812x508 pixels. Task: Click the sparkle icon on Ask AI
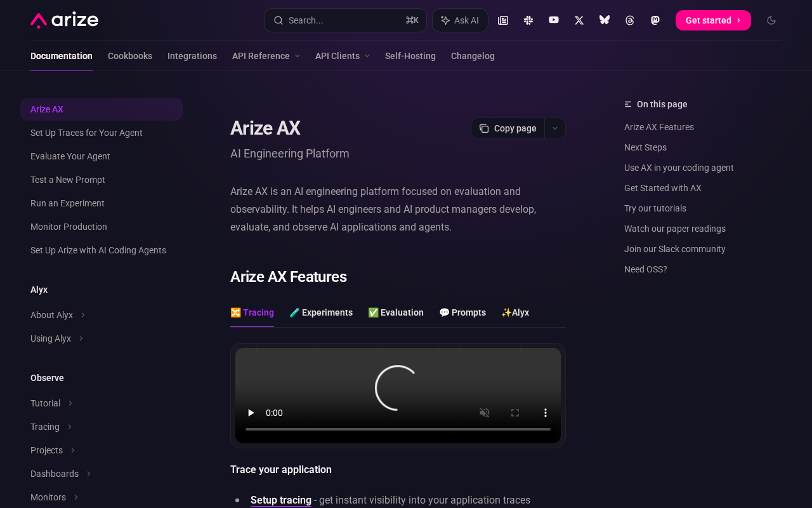[x=445, y=20]
